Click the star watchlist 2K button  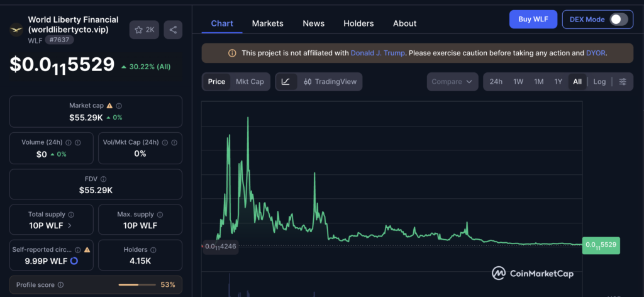(145, 30)
